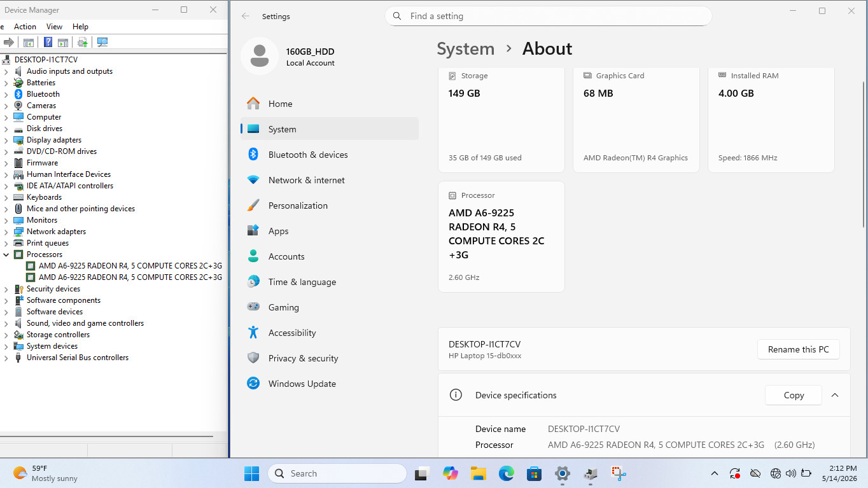Click the Bluetooth icon in Device Manager tree
Viewport: 868px width, 488px height.
tap(18, 94)
